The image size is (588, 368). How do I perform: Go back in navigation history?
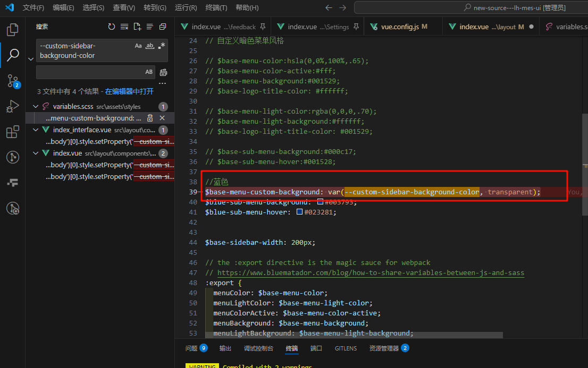tap(329, 7)
